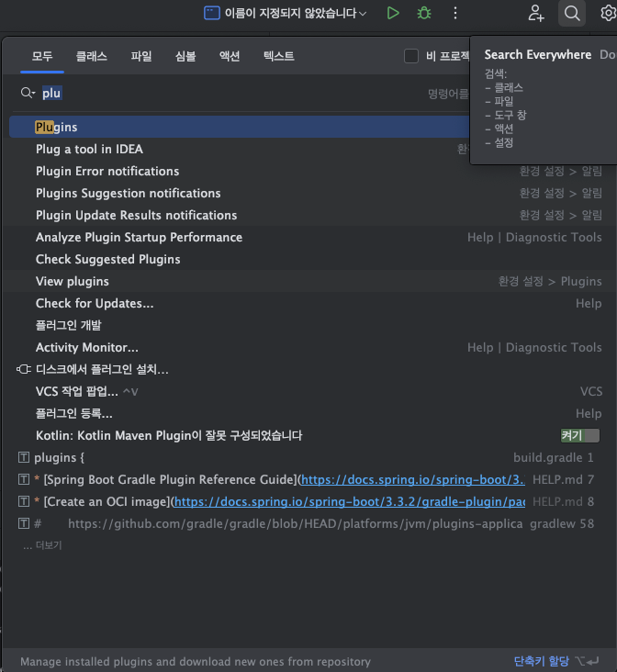The width and height of the screenshot is (617, 672).
Task: Select Kotlin Maven Plugin이 잘못 구성되었습니다 row
Action: point(308,435)
